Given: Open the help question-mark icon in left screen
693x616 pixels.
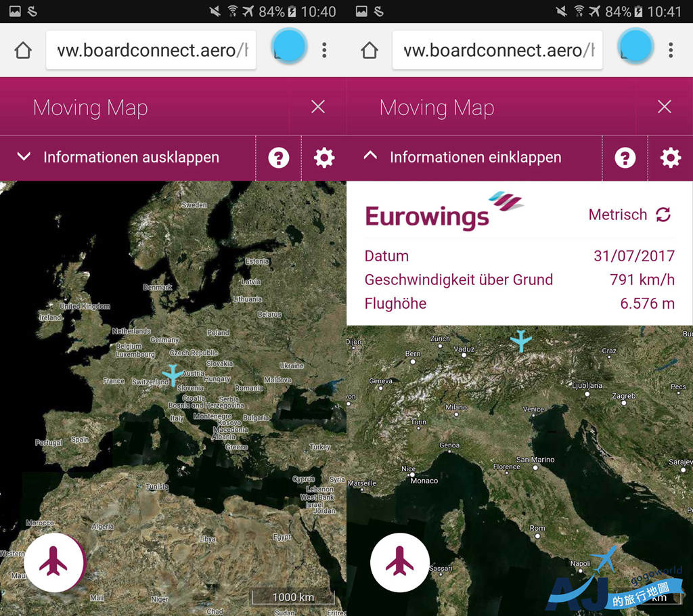Looking at the screenshot, I should pos(279,158).
